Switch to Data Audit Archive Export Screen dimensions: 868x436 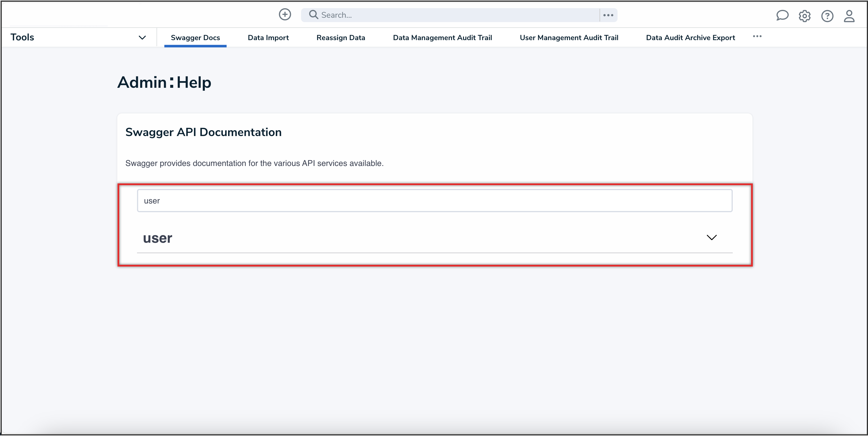[x=690, y=37]
